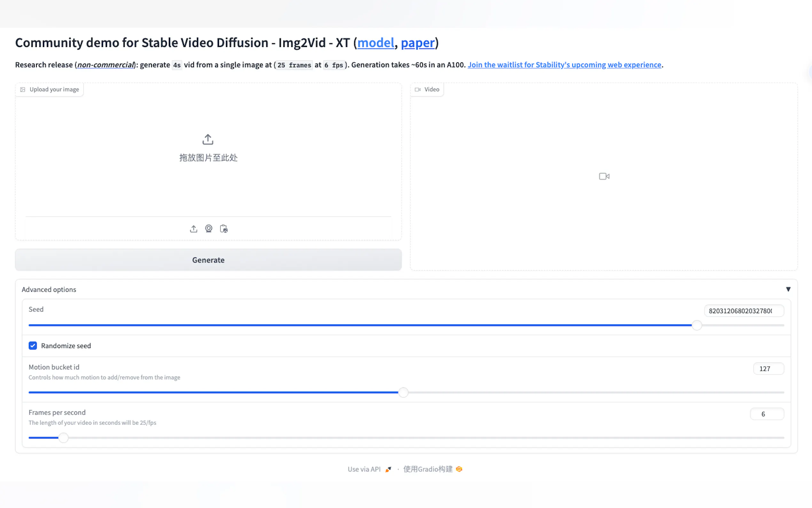This screenshot has width=812, height=508.
Task: Select the webcam capture source icon
Action: pyautogui.click(x=208, y=229)
